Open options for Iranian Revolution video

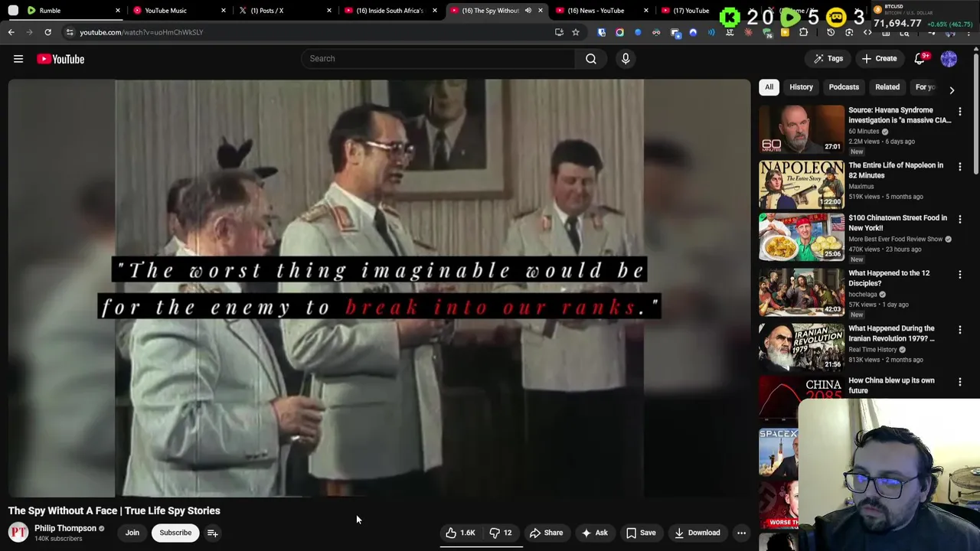click(x=960, y=331)
